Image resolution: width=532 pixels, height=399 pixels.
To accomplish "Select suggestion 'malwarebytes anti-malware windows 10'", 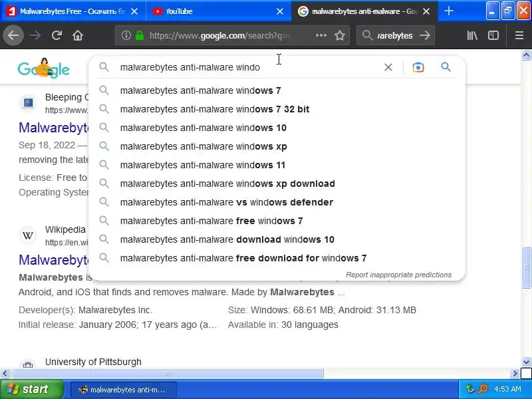I will pos(277,128).
